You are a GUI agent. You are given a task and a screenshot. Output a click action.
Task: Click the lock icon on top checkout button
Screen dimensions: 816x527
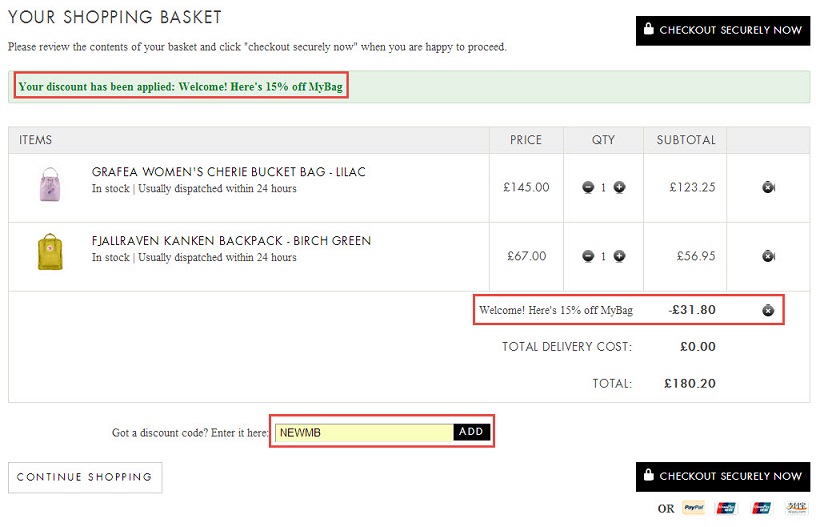pos(648,28)
